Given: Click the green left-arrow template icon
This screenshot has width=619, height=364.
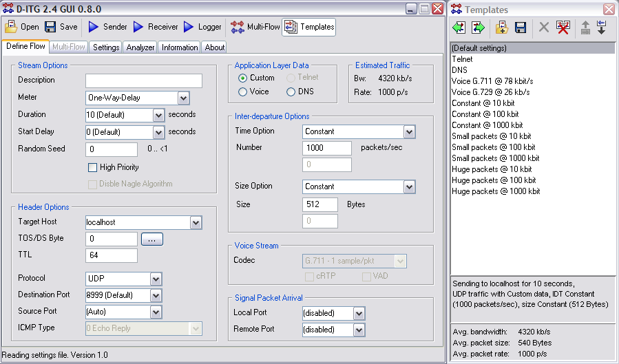Looking at the screenshot, I should 459,28.
